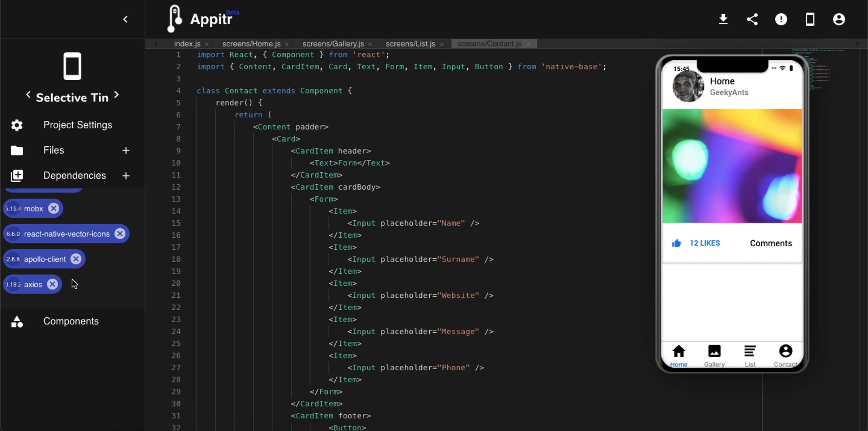Click the Home tab in phone preview

(678, 355)
